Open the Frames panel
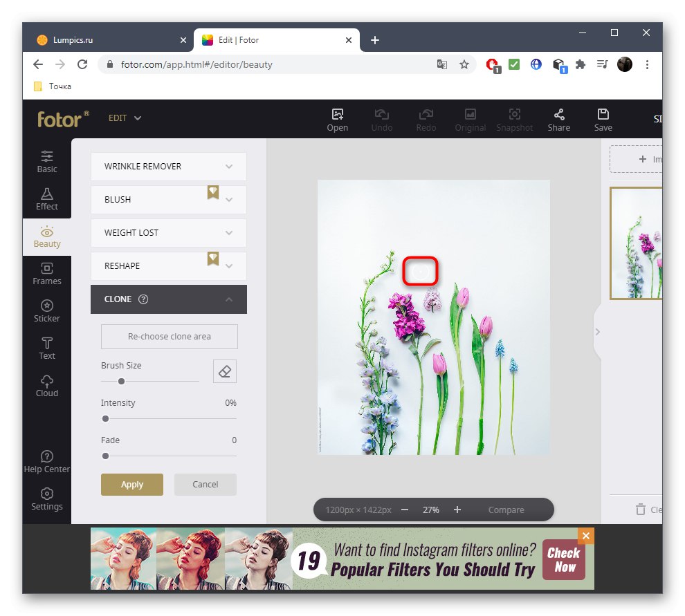This screenshot has width=685, height=616. pyautogui.click(x=46, y=274)
